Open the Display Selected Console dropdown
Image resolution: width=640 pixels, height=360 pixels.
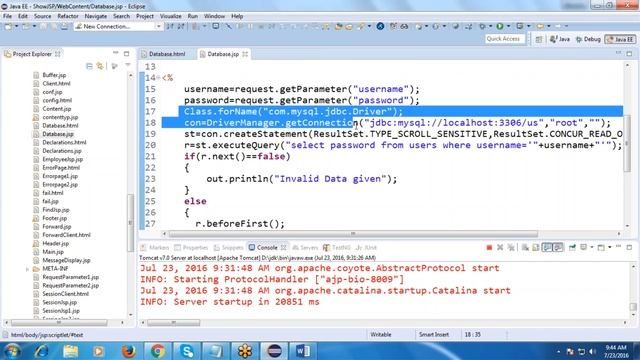pyautogui.click(x=591, y=247)
